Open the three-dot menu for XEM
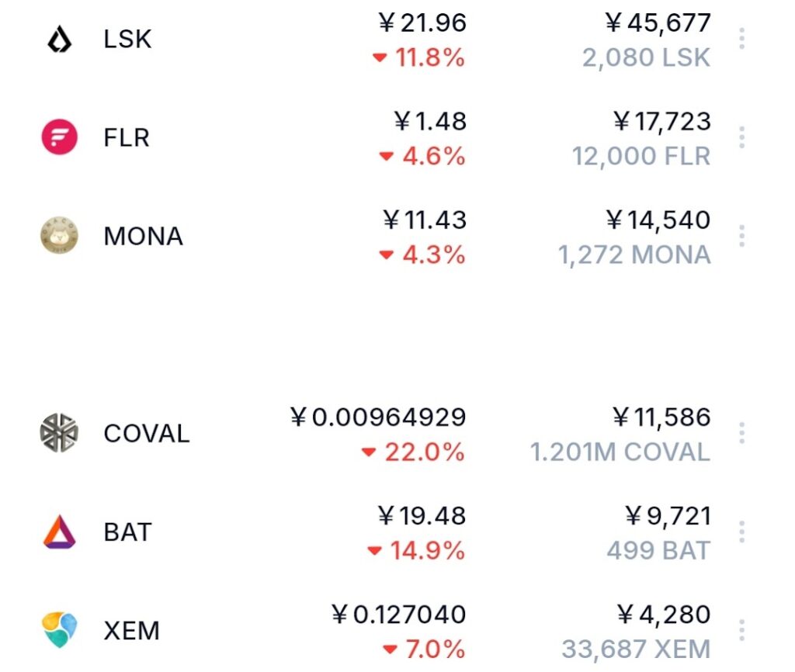The height and width of the screenshot is (672, 795). tap(741, 630)
